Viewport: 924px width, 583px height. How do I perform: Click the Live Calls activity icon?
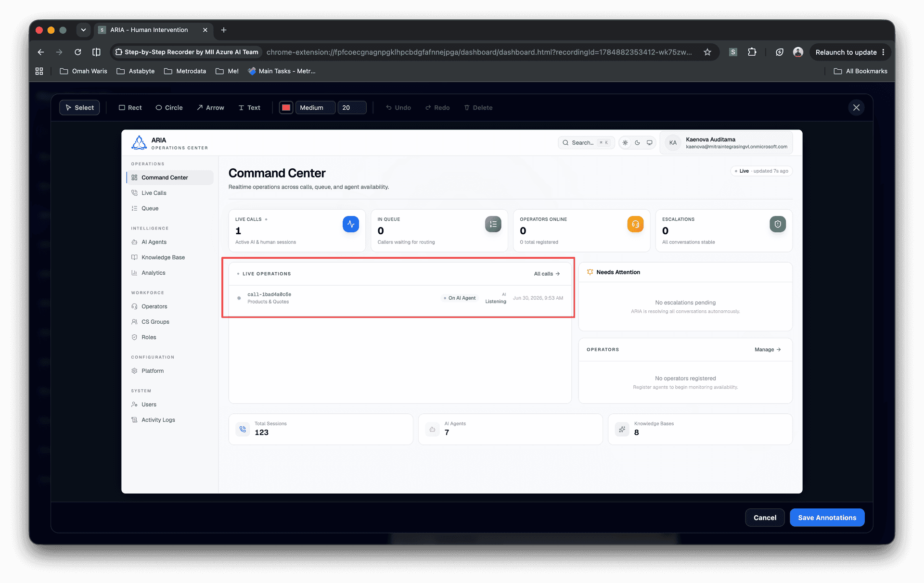point(351,224)
